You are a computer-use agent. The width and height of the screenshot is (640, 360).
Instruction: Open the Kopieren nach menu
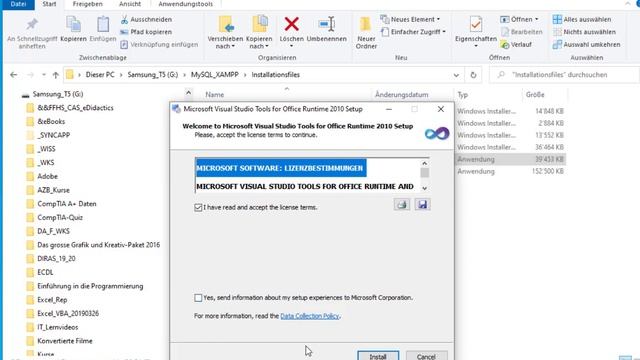(x=259, y=33)
